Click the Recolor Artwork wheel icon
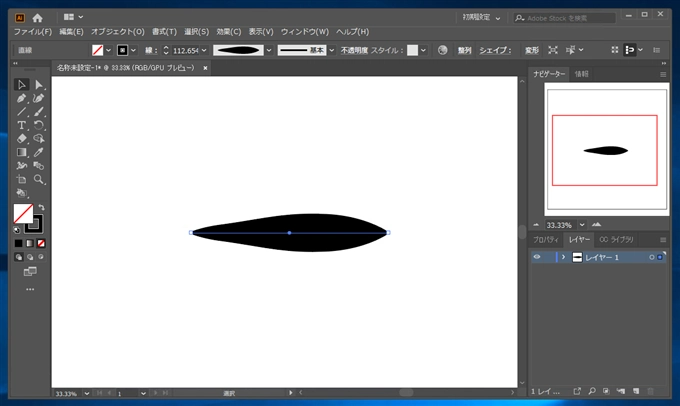The width and height of the screenshot is (680, 406). tap(442, 50)
